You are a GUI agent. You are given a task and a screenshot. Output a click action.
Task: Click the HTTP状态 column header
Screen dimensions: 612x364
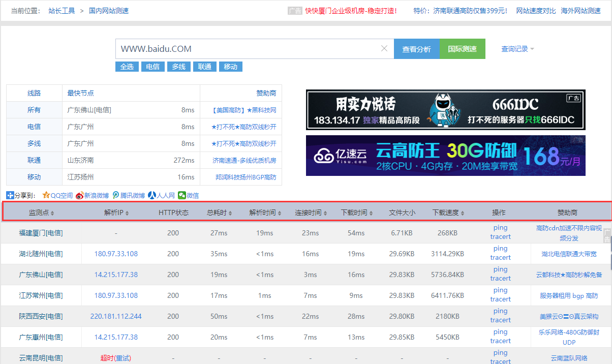[x=173, y=213]
